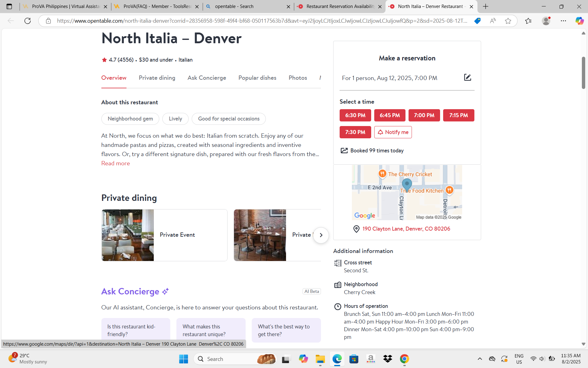Click the Good for special occasions tag
Screen dimensions: 588x368
click(229, 119)
